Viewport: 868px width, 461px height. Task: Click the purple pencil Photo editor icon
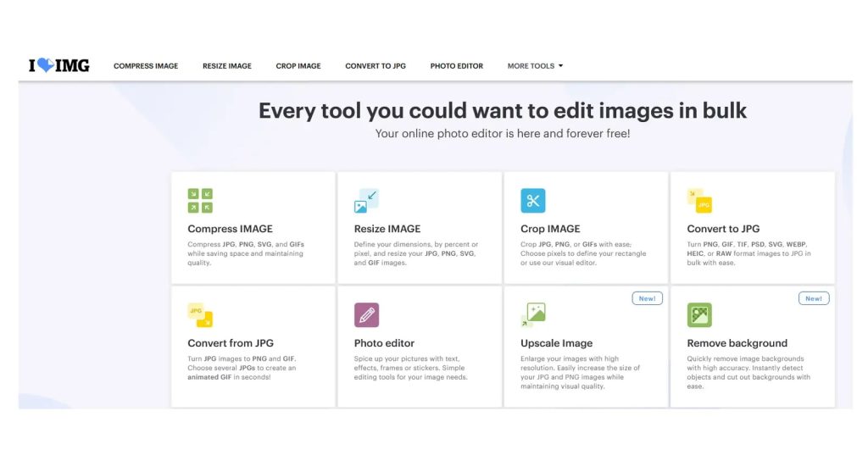pyautogui.click(x=366, y=315)
